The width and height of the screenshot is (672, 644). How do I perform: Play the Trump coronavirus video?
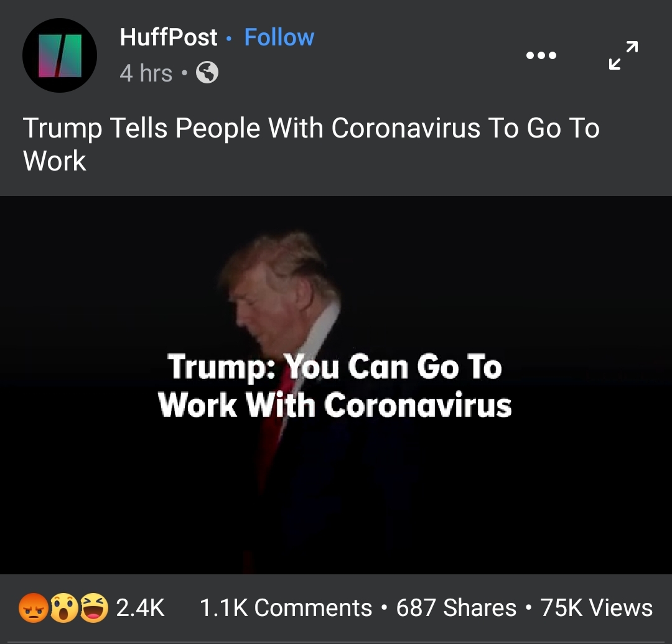click(336, 385)
